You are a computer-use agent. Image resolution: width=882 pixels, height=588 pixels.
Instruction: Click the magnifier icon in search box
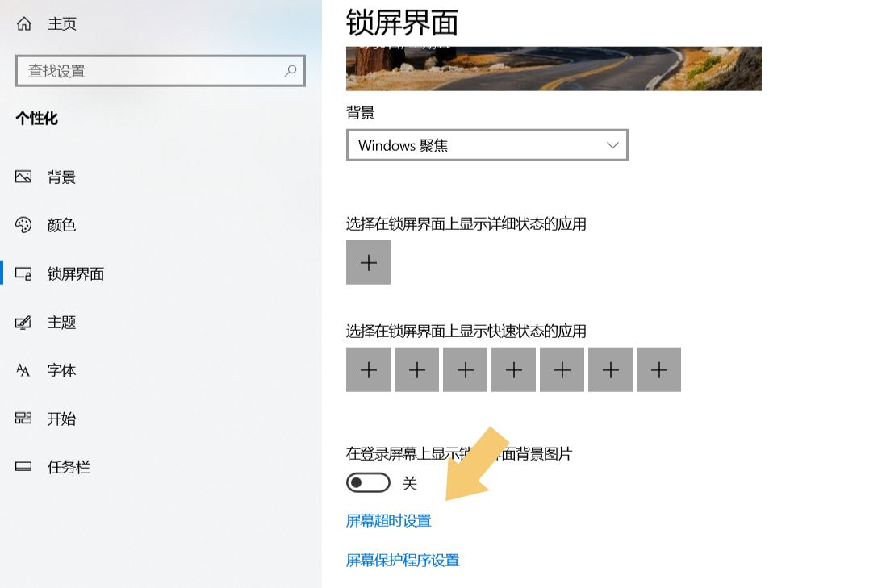click(290, 71)
